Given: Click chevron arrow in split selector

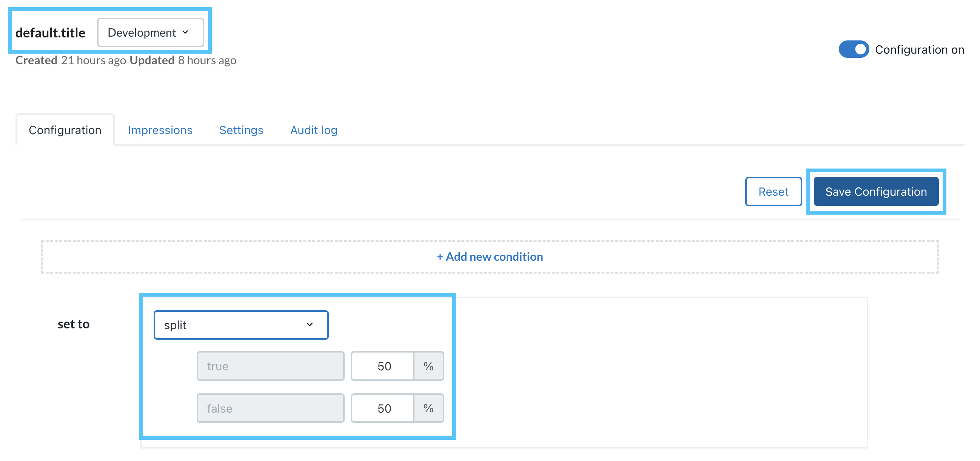Looking at the screenshot, I should point(310,325).
